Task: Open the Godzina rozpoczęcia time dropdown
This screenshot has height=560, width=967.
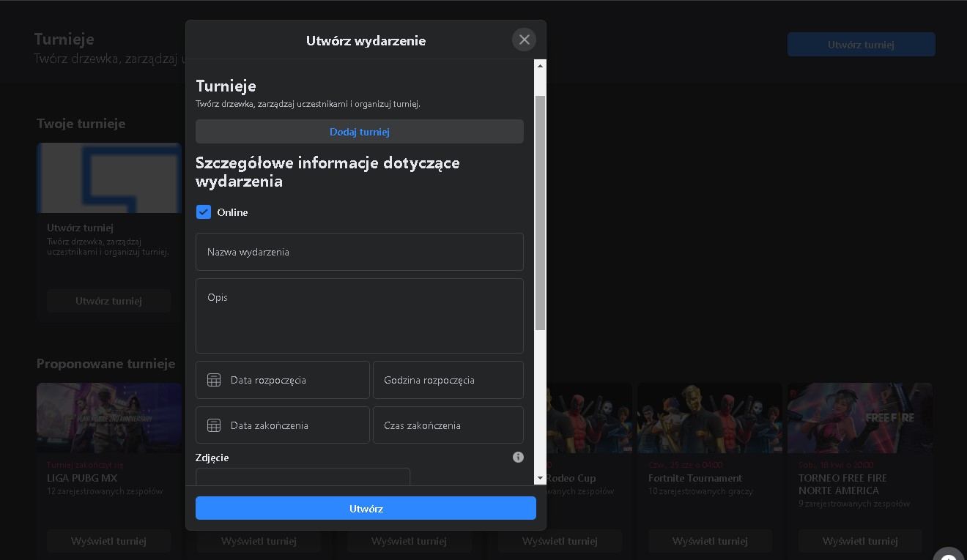Action: 448,380
